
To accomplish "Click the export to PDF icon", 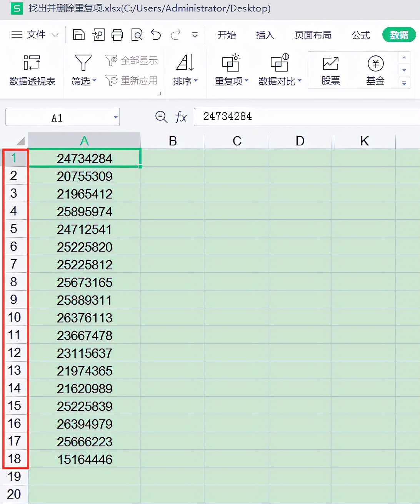I will 98,35.
